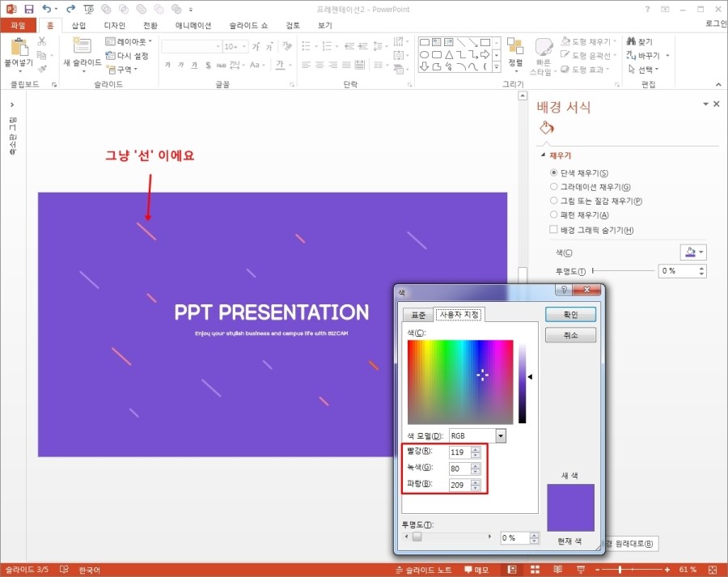This screenshot has width=728, height=577.
Task: Switch to 표준 tab in color dialog
Action: click(x=418, y=315)
